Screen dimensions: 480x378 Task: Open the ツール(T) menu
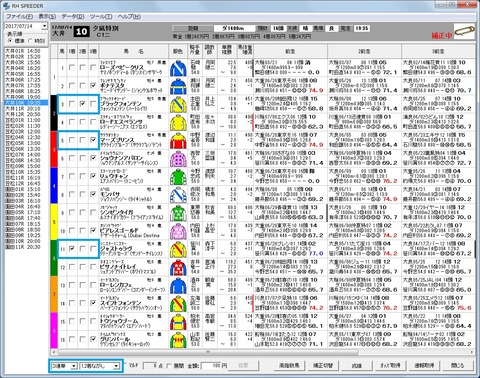101,16
